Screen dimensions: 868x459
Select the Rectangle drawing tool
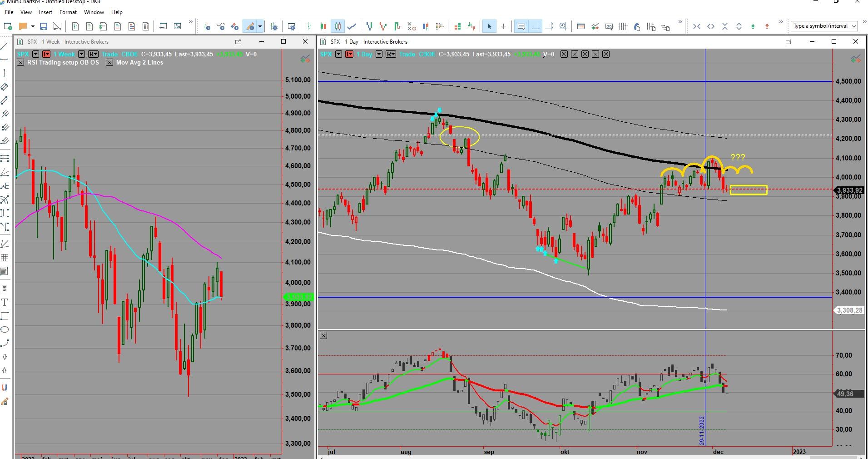click(5, 316)
